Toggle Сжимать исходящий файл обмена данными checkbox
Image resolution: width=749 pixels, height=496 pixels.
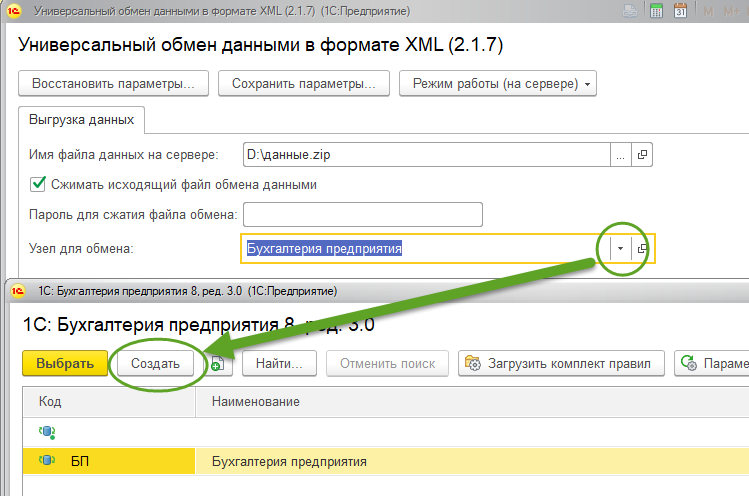coord(37,184)
